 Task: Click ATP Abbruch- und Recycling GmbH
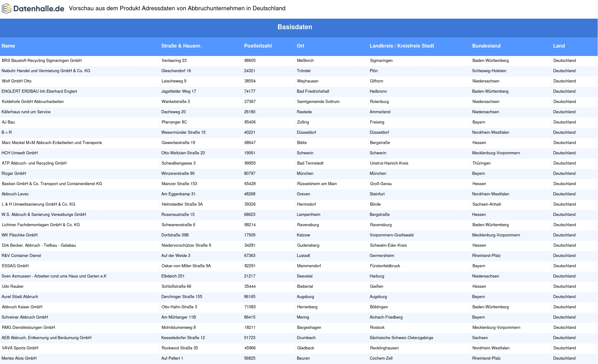[34, 163]
